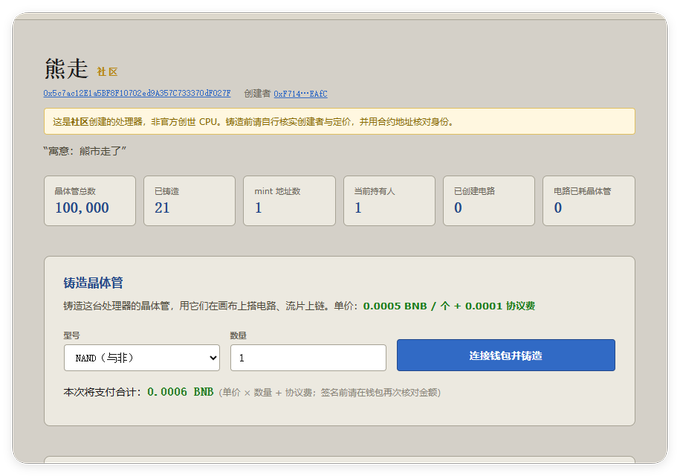Click the price text 0.0005 BNB / 个
This screenshot has width=680, height=476.
[x=406, y=306]
